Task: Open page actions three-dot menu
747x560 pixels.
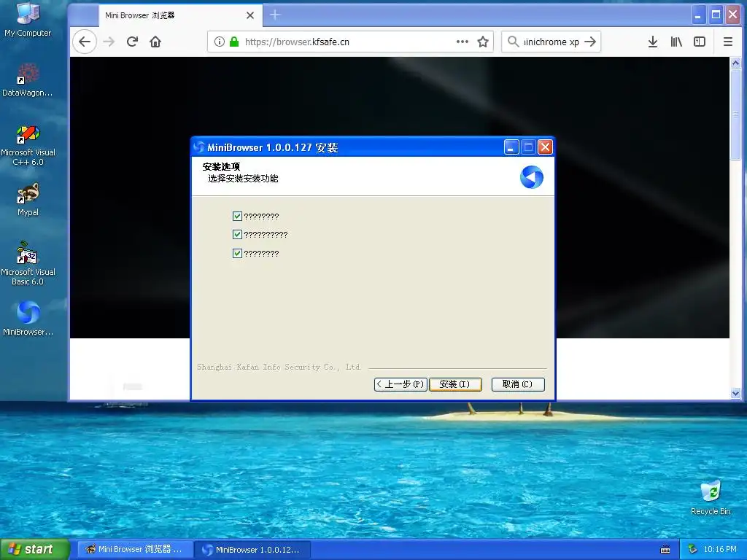Action: pyautogui.click(x=462, y=42)
